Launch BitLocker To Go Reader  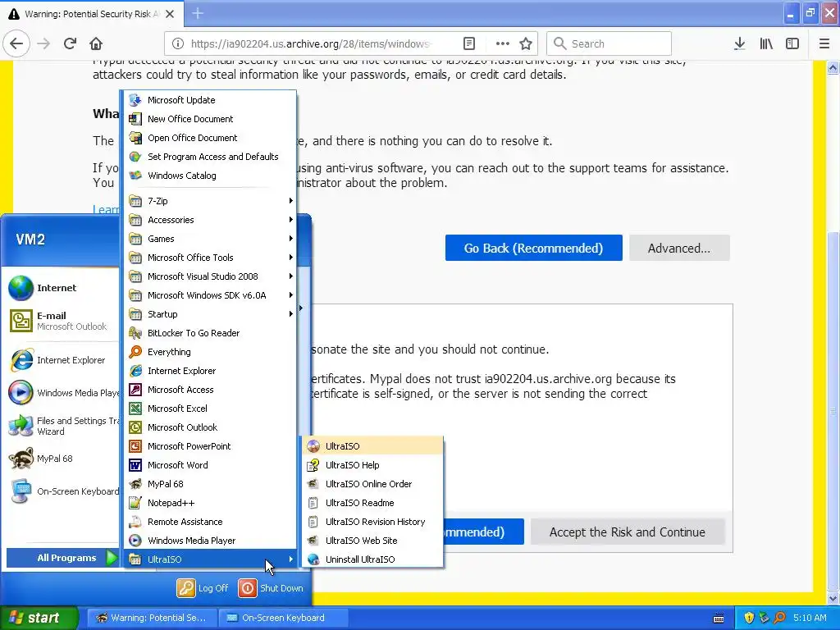tap(210, 333)
